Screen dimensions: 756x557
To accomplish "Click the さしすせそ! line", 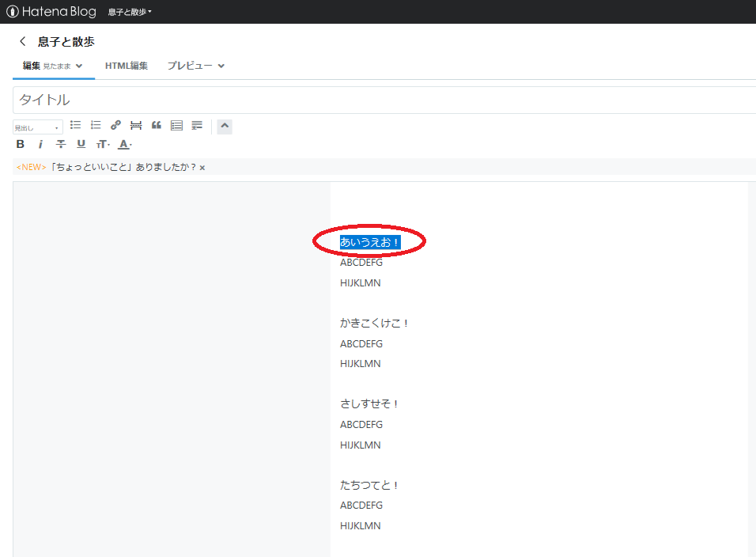I will (x=369, y=404).
